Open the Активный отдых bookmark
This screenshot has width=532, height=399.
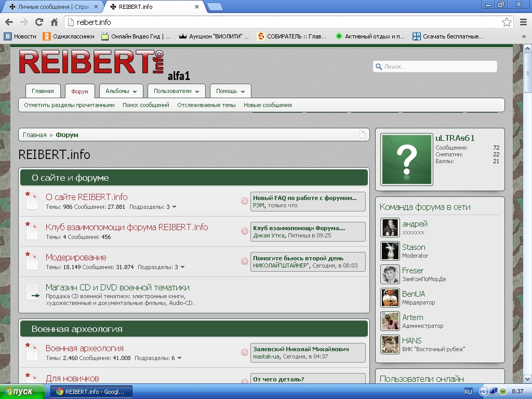(370, 36)
